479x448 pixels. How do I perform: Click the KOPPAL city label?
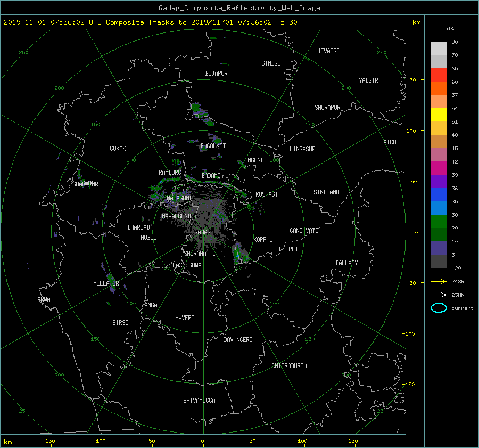(263, 239)
